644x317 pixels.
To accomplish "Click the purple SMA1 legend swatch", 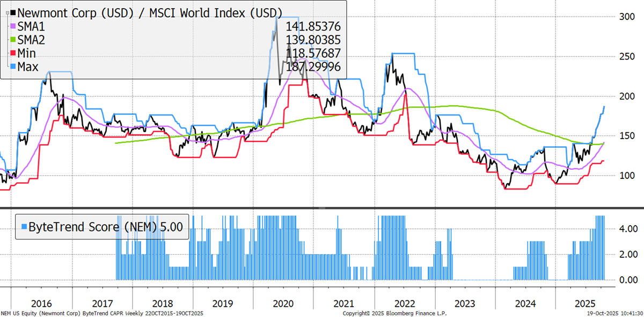I will pos(14,26).
